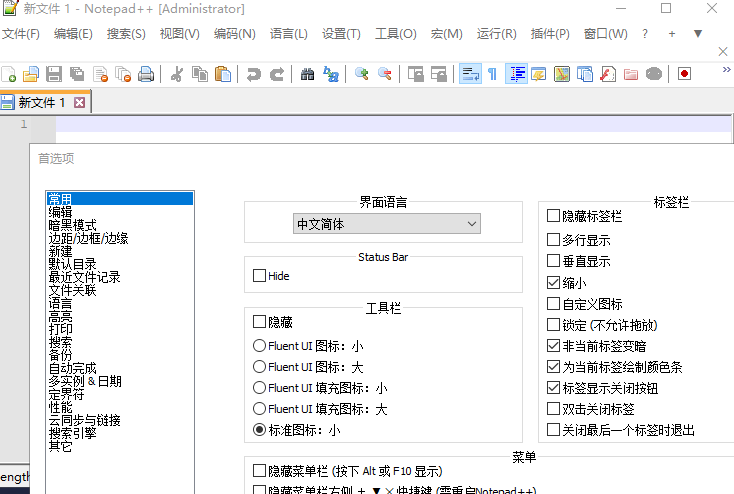Check the Status Bar Hide checkbox
Viewport: 734px width, 494px height.
(259, 275)
